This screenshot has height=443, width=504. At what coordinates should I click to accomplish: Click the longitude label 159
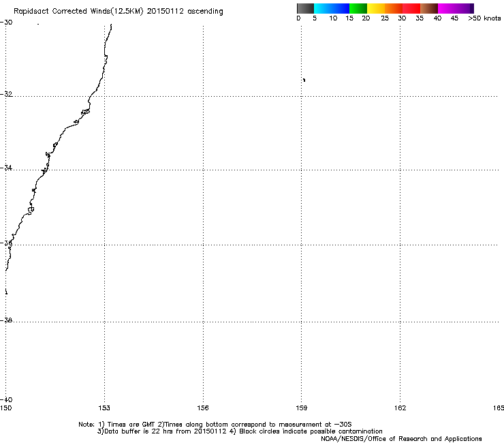click(302, 408)
